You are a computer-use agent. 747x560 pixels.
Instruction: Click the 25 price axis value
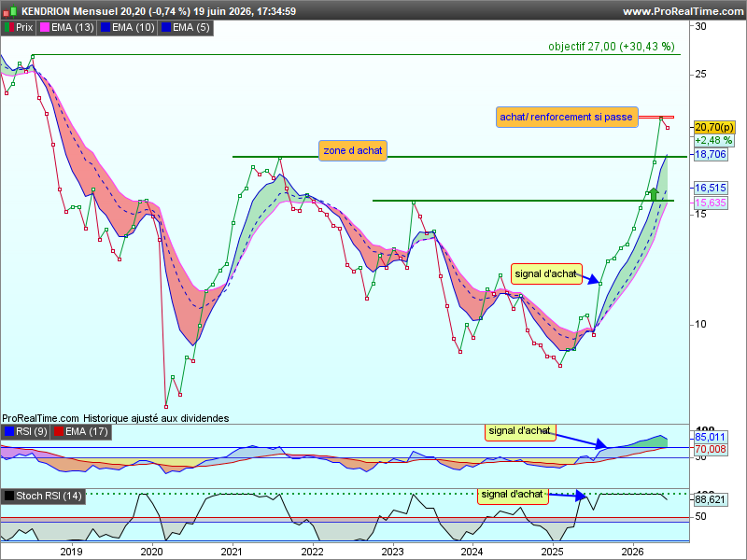(701, 75)
